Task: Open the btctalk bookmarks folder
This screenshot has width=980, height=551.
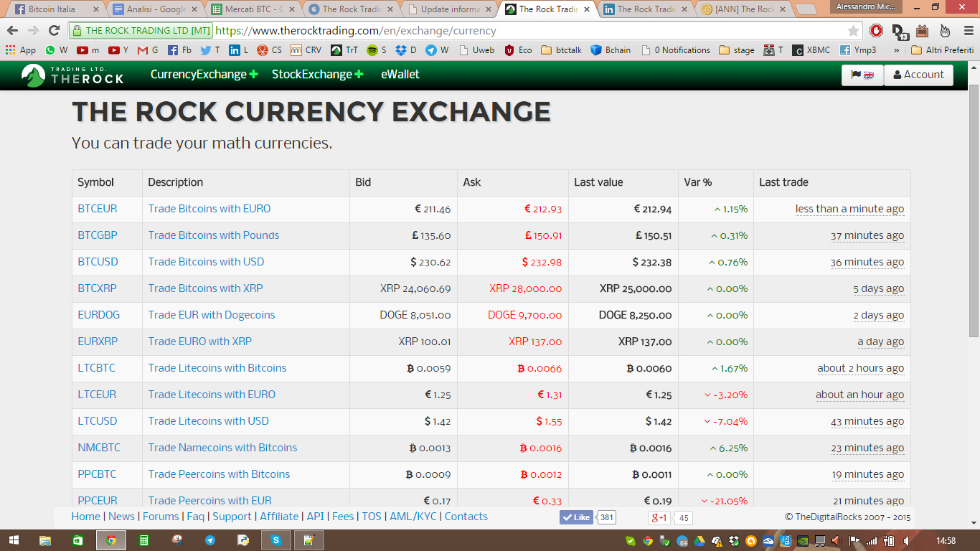Action: (561, 50)
